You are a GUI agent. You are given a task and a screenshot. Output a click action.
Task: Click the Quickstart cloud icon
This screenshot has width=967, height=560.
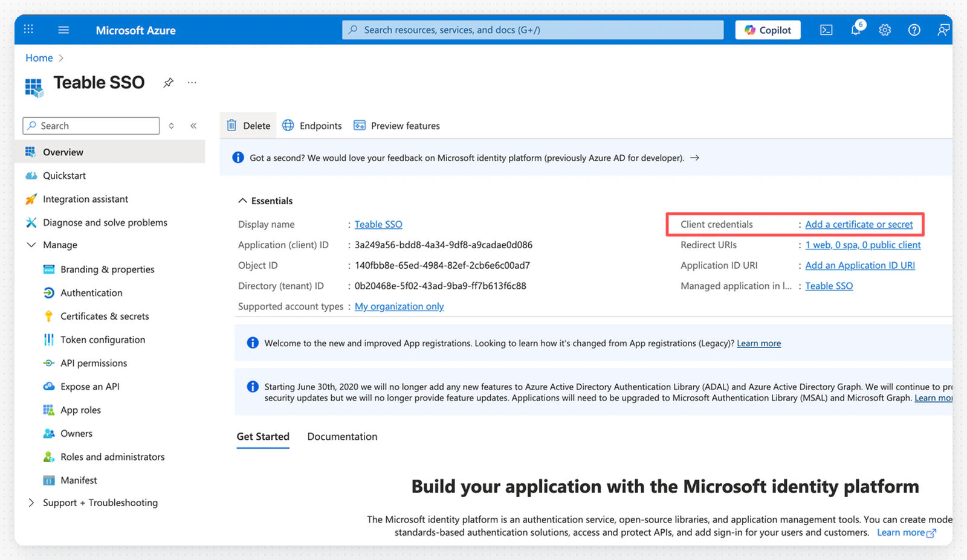point(31,176)
